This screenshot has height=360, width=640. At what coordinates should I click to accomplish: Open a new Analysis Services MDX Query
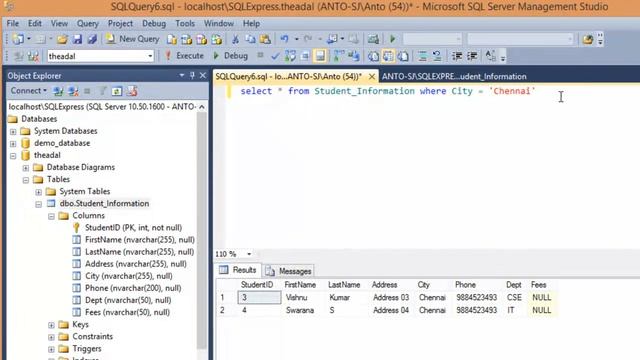point(187,39)
